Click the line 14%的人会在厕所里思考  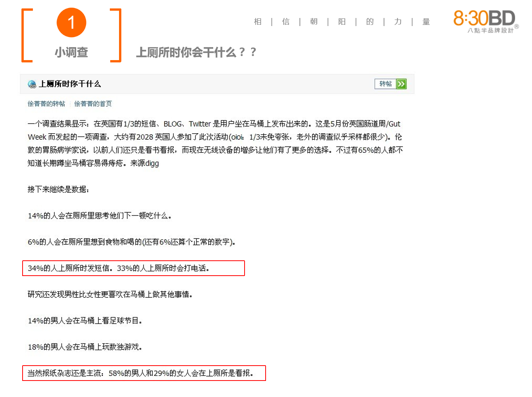coord(100,216)
